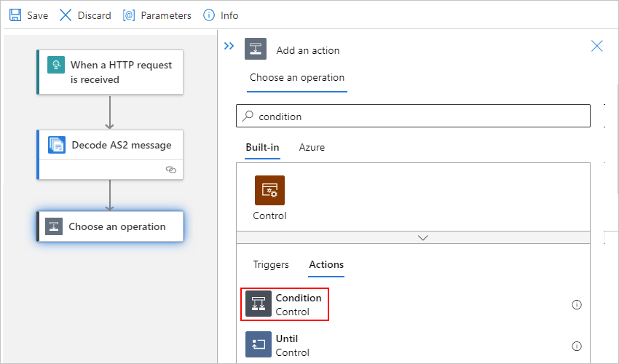
Task: Open the Actions tab
Action: (326, 264)
